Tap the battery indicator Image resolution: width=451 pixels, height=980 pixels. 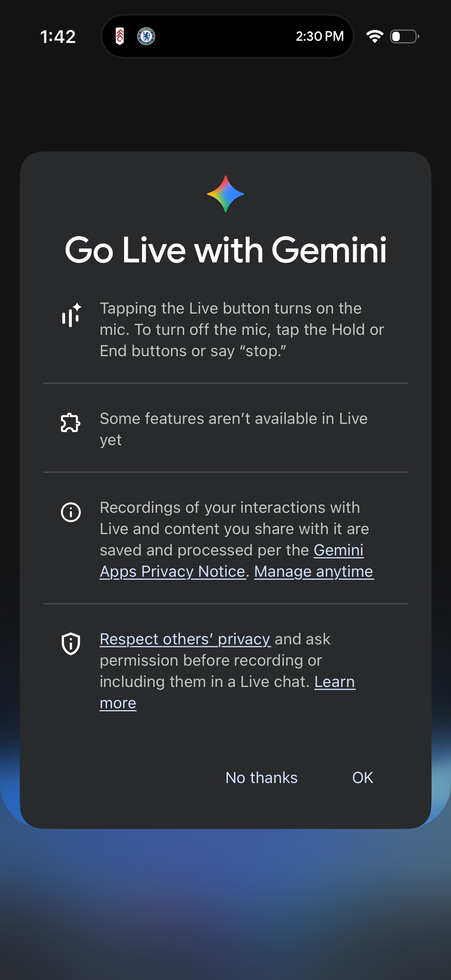403,36
